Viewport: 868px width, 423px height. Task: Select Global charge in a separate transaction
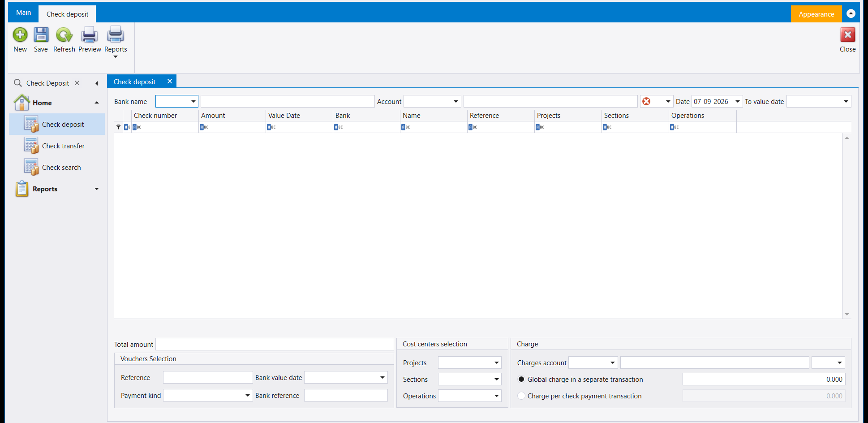[521, 380]
